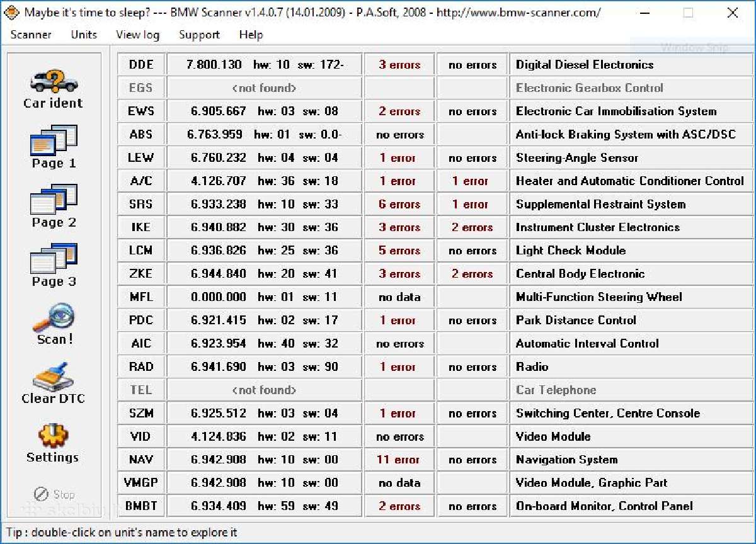Click the ZKE unit name
Image resolution: width=756 pixels, height=544 pixels.
click(141, 274)
